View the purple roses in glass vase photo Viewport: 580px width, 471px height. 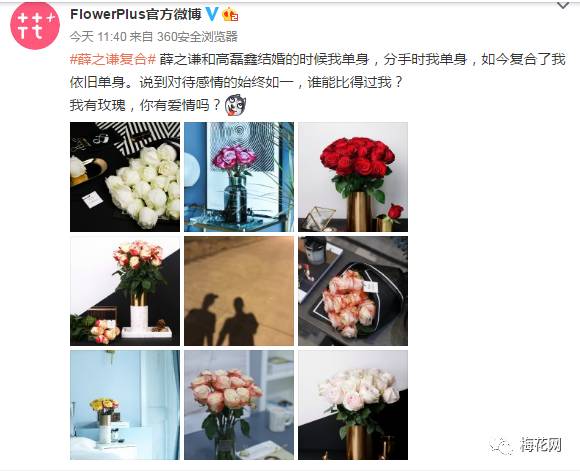[x=239, y=177]
